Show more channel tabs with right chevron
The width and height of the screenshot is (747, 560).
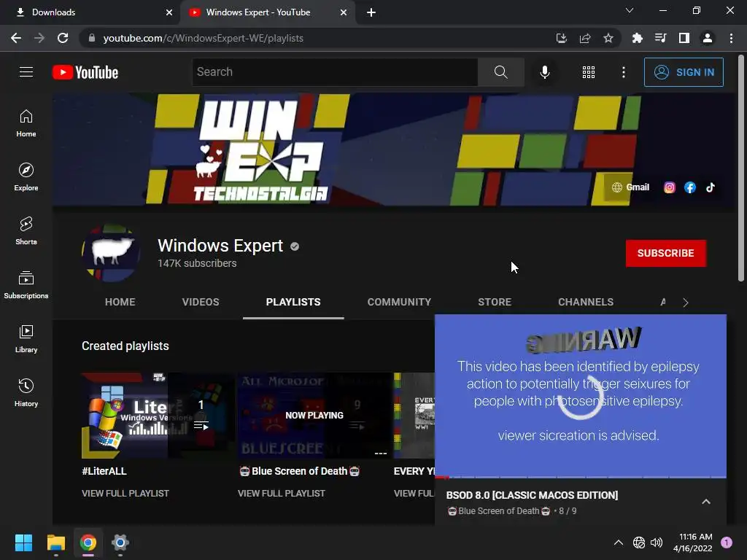click(685, 303)
